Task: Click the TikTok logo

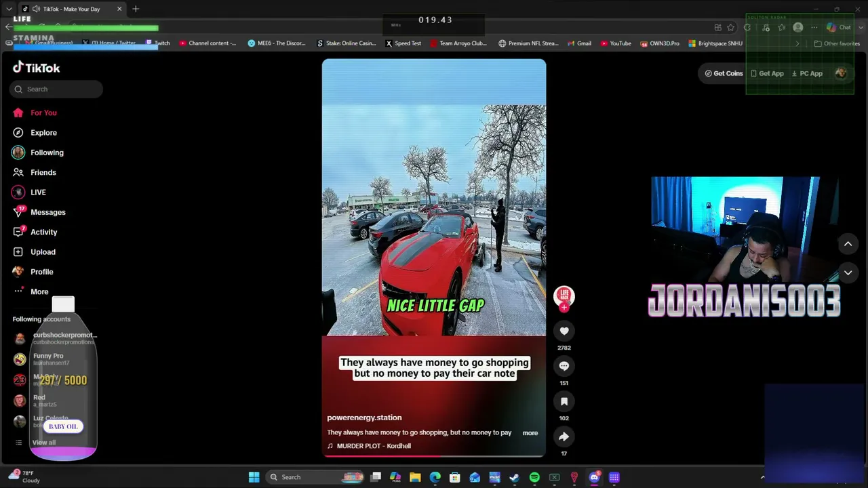Action: pos(37,68)
